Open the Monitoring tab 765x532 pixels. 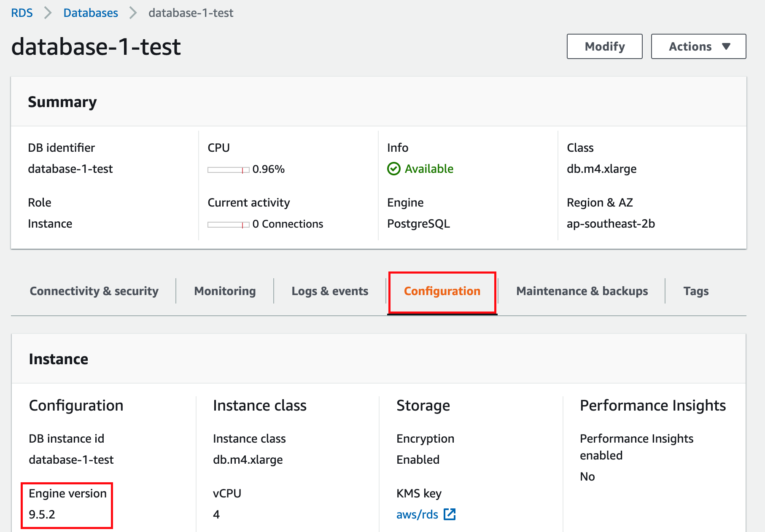tap(225, 291)
